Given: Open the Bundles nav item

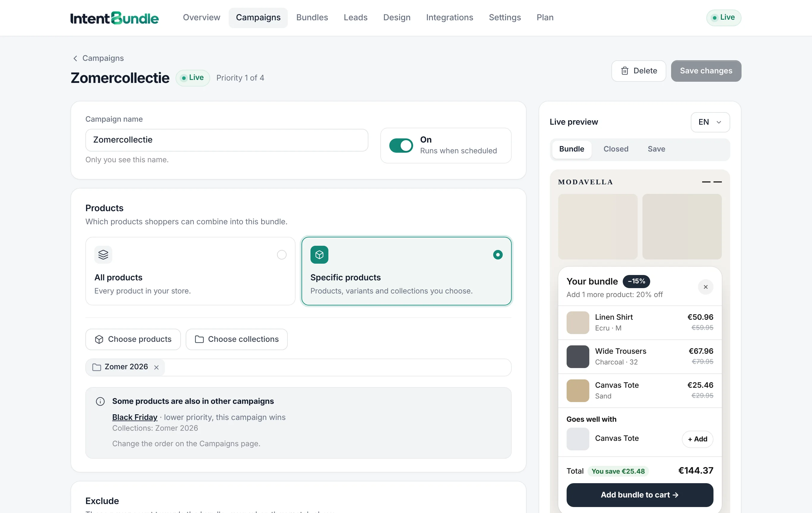Looking at the screenshot, I should 312,18.
